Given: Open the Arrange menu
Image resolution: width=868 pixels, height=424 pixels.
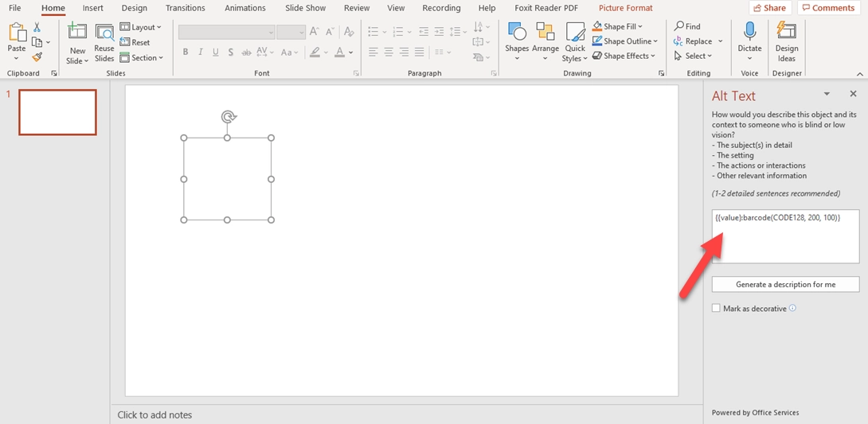Looking at the screenshot, I should pos(545,43).
